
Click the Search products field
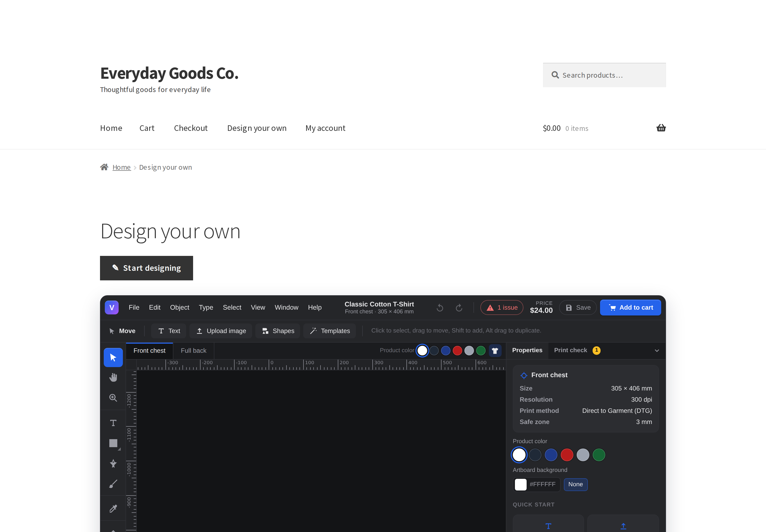[x=604, y=75]
